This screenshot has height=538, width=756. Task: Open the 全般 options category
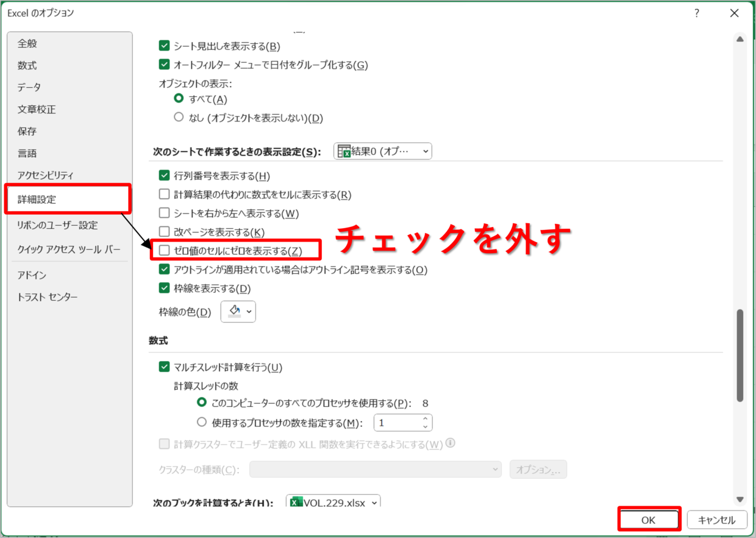point(27,43)
